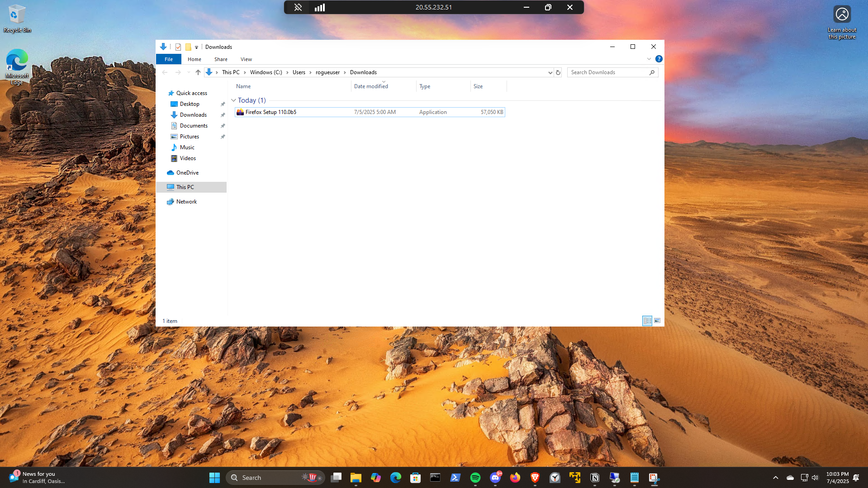Image resolution: width=868 pixels, height=488 pixels.
Task: Refresh the Downloads folder view
Action: [x=558, y=72]
